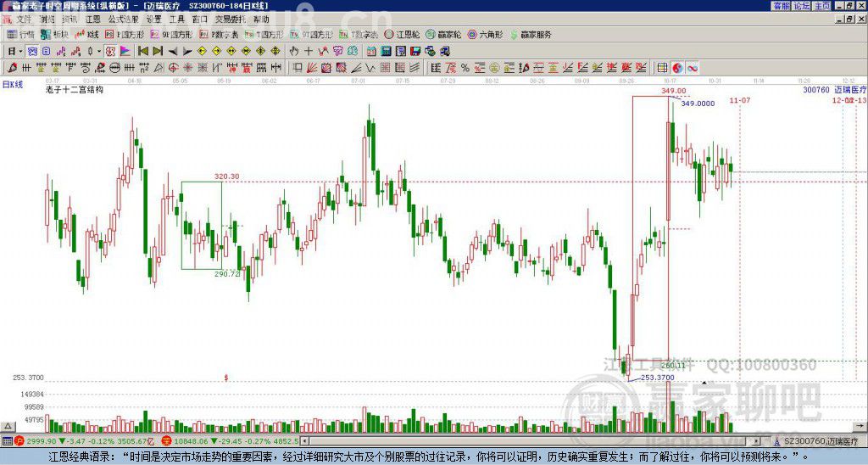This screenshot has width=868, height=465.
Task: Click the colorful triangle flag icon
Action: 125,52
